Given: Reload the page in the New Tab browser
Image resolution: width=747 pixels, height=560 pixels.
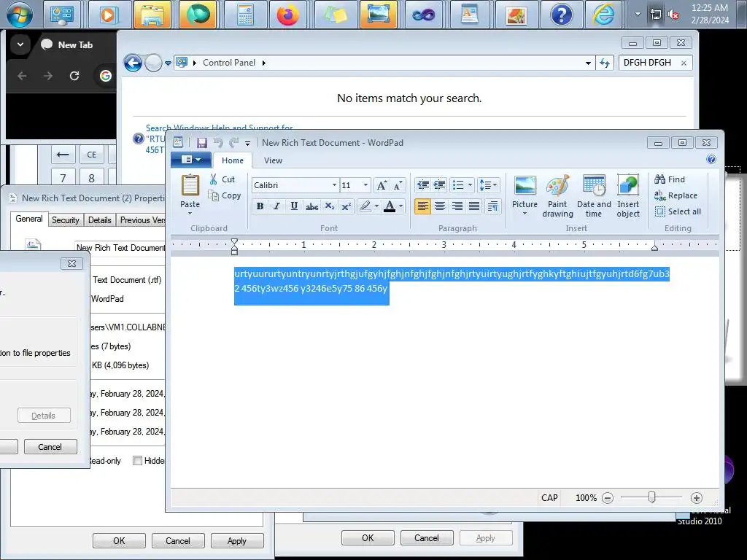Looking at the screenshot, I should click(74, 76).
